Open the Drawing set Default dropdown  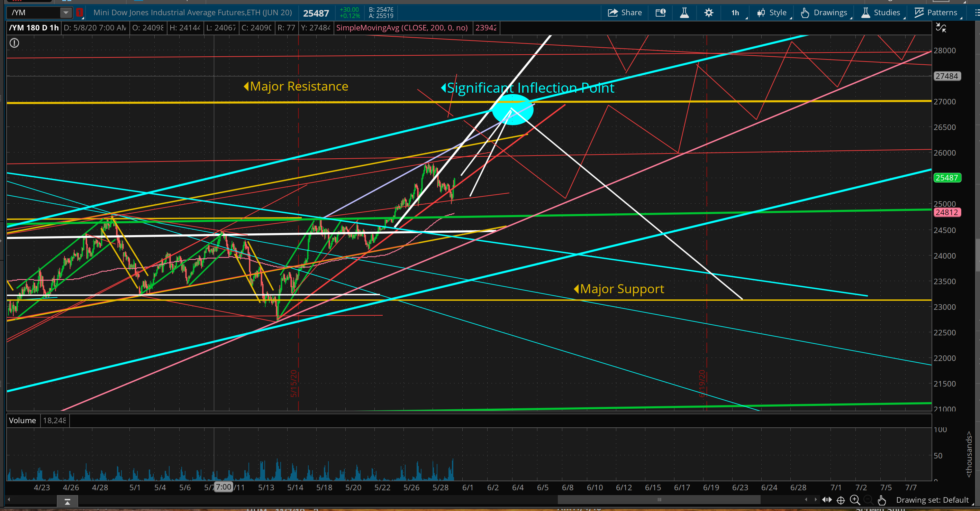click(x=933, y=500)
